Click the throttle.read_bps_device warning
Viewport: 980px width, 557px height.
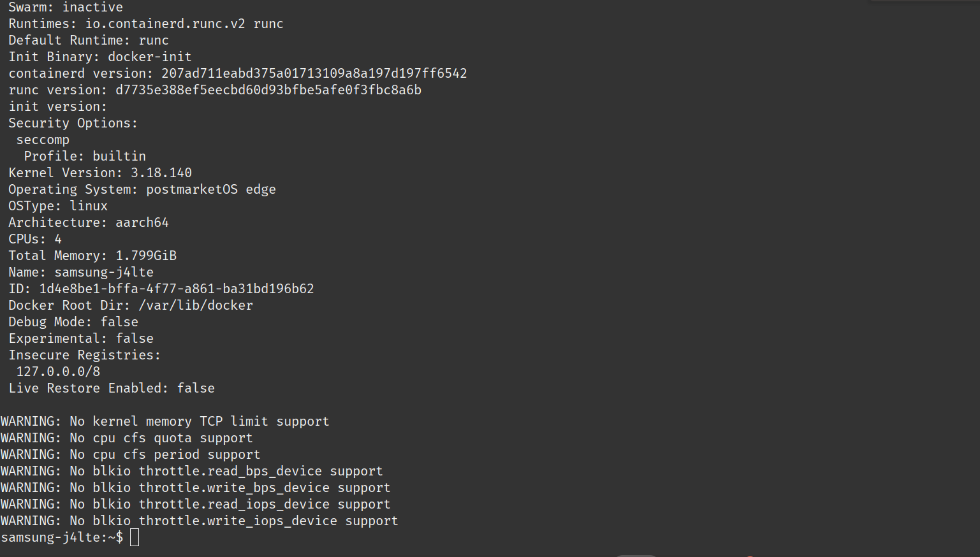192,471
